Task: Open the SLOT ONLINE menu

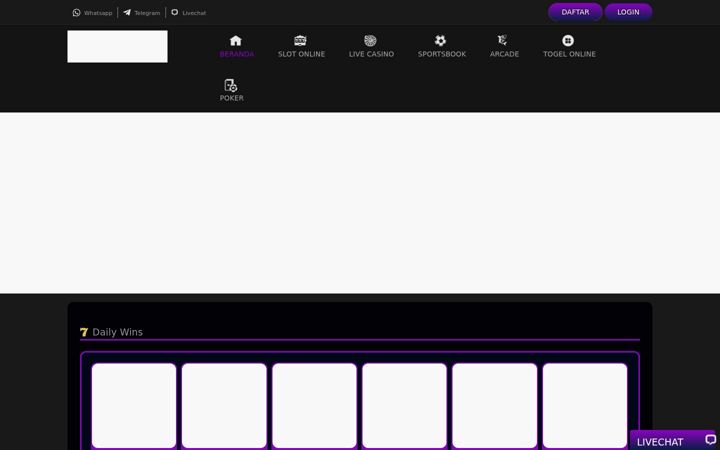Action: click(301, 47)
